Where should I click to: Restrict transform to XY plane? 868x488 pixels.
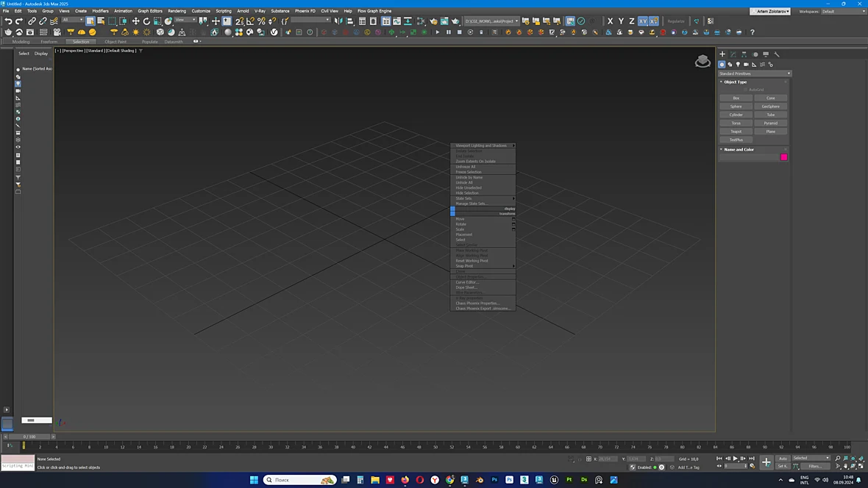(643, 21)
